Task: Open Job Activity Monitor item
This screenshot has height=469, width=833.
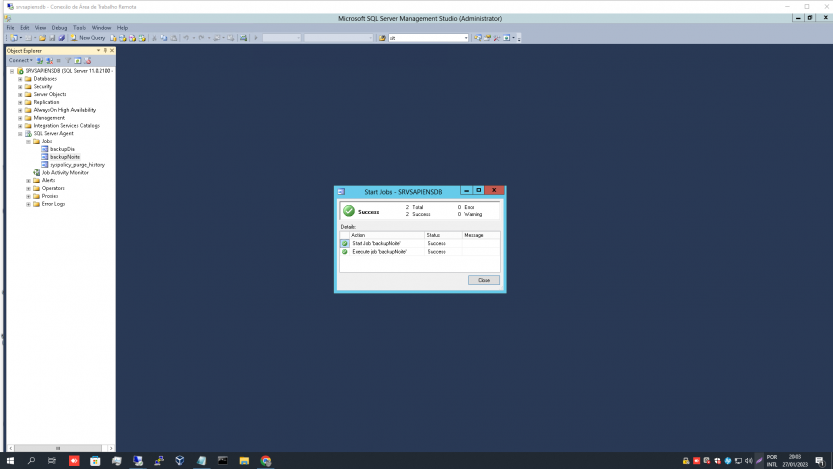Action: pyautogui.click(x=65, y=173)
